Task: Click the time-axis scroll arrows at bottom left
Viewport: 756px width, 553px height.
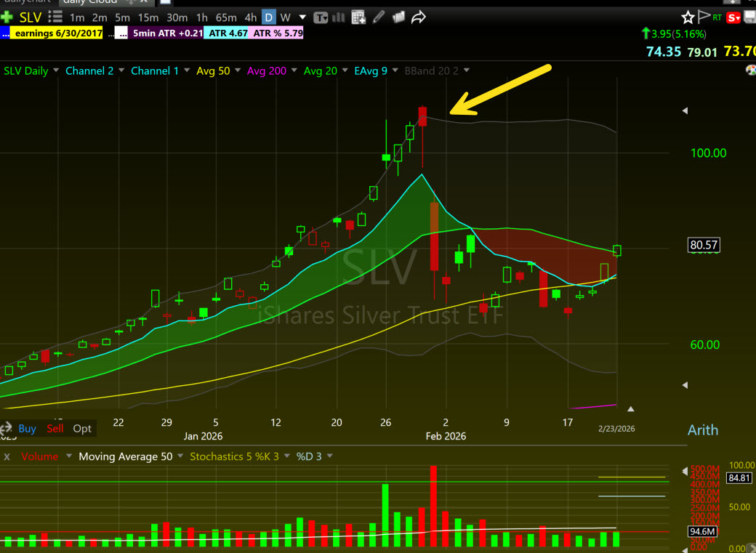Action: pyautogui.click(x=6, y=428)
